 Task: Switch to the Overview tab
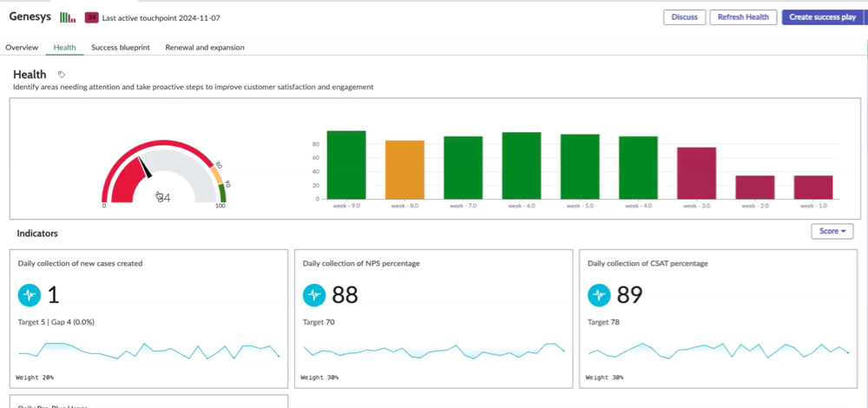22,48
